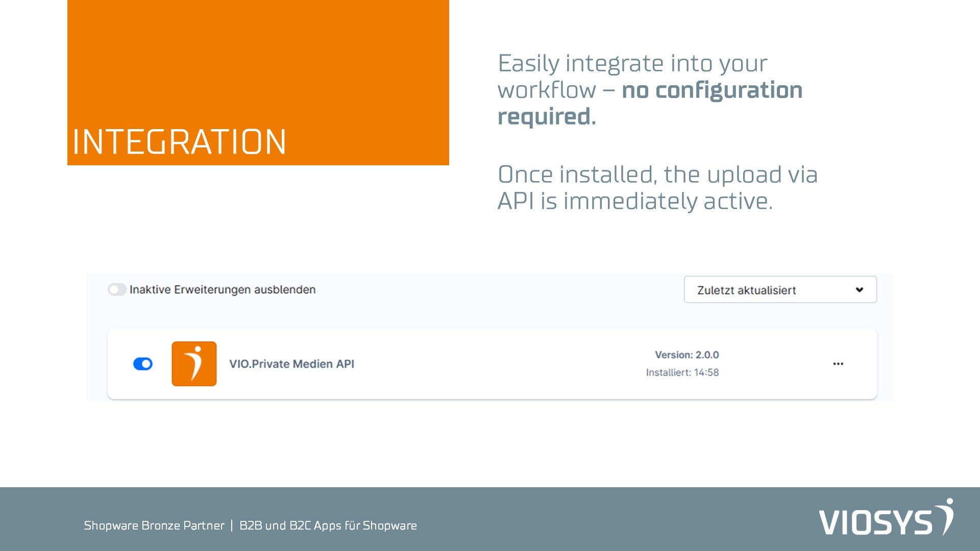The image size is (980, 551).
Task: Click the 'VIO.Private Medien API' extension name
Action: click(x=291, y=364)
